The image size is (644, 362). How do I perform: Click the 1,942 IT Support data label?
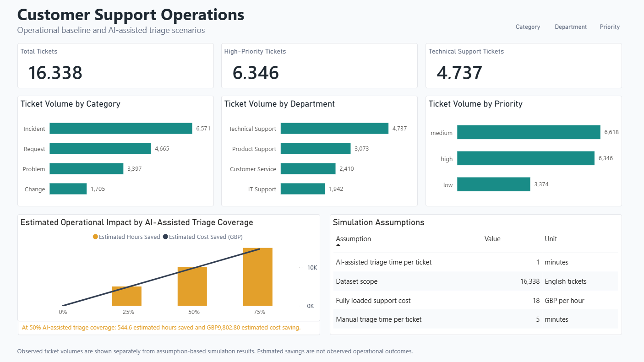click(336, 189)
